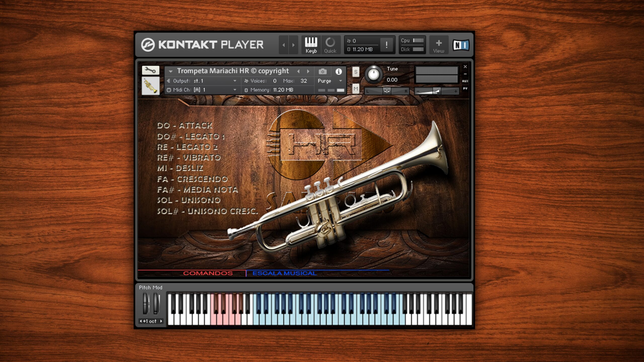644x362 pixels.
Task: Remove the instrument with X button
Action: (x=465, y=67)
